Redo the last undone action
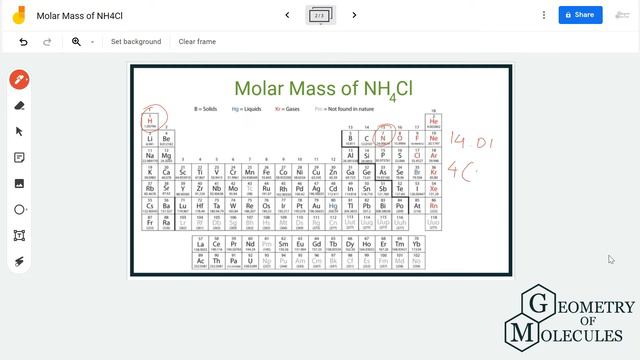 point(47,42)
